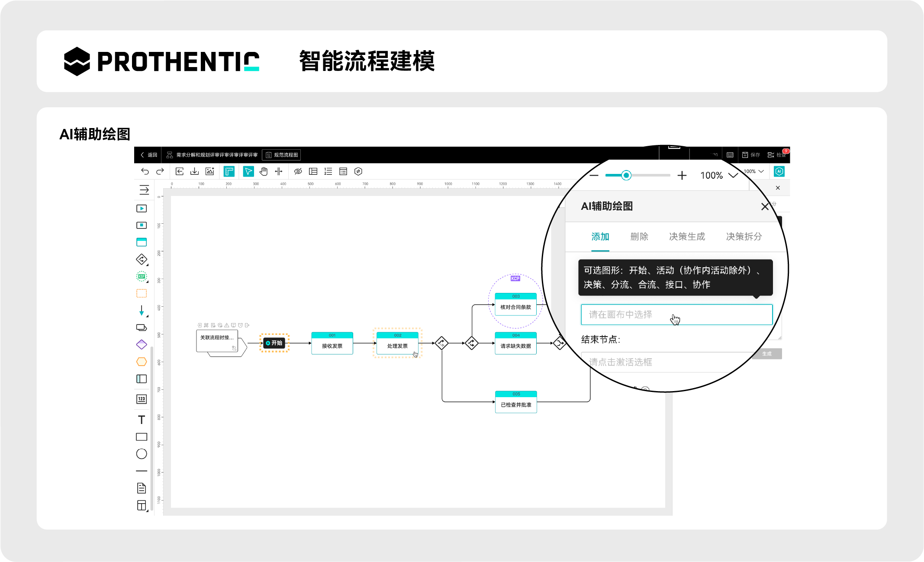
Task: Toggle the hide/visibility eye icon
Action: [298, 171]
